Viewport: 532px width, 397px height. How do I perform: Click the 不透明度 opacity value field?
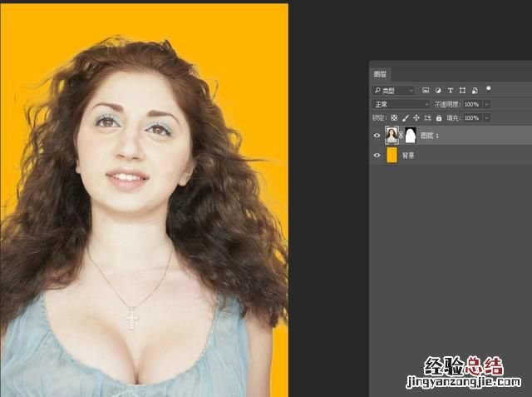click(472, 104)
